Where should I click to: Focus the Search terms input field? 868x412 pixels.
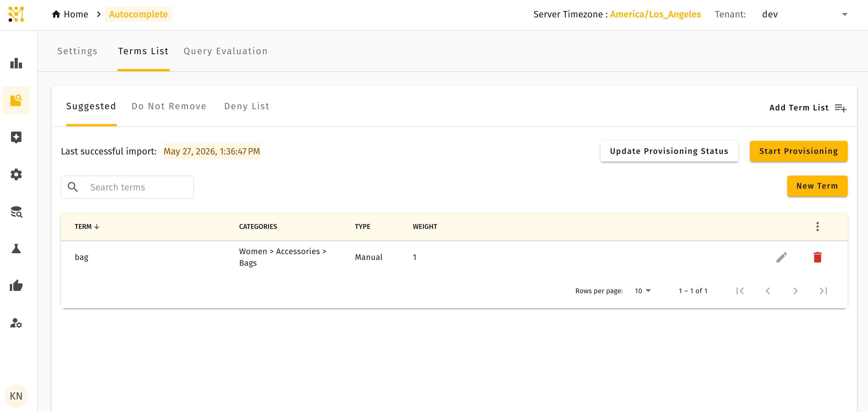pos(127,187)
